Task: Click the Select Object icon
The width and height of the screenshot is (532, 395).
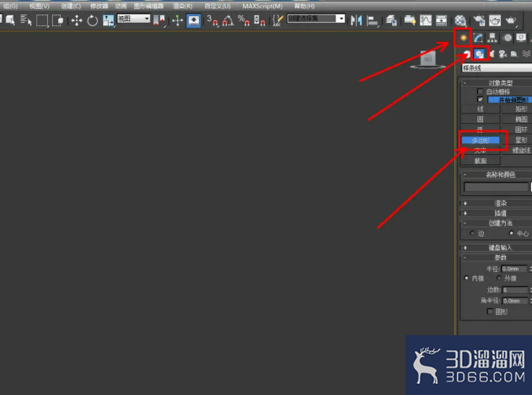Action: point(10,20)
